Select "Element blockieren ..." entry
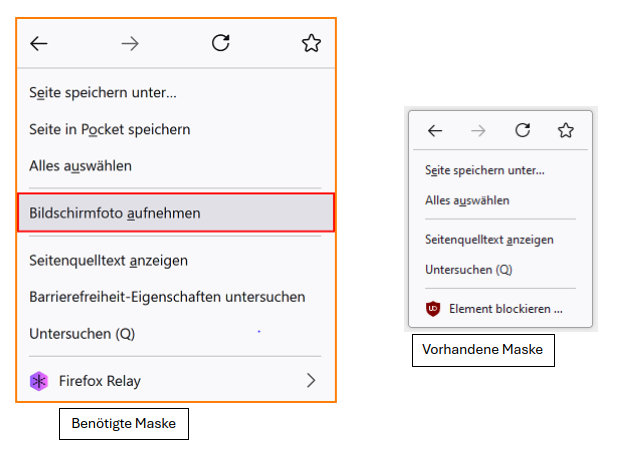The image size is (623, 474). (506, 309)
